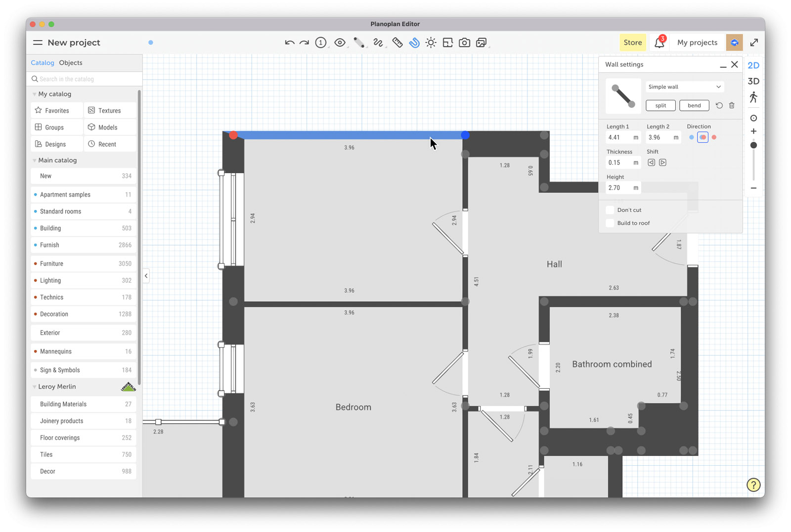Image resolution: width=791 pixels, height=532 pixels.
Task: Open the Building catalog category
Action: click(84, 228)
